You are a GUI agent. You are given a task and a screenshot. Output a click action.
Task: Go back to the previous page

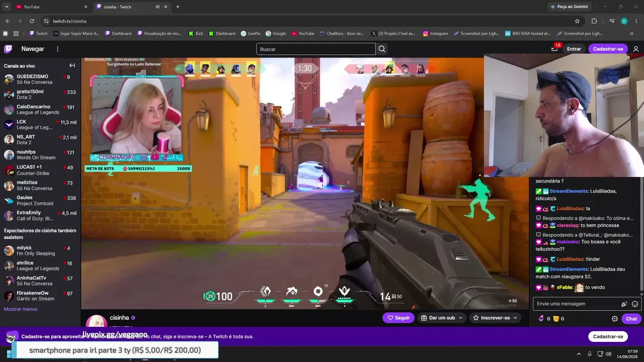coord(8,21)
